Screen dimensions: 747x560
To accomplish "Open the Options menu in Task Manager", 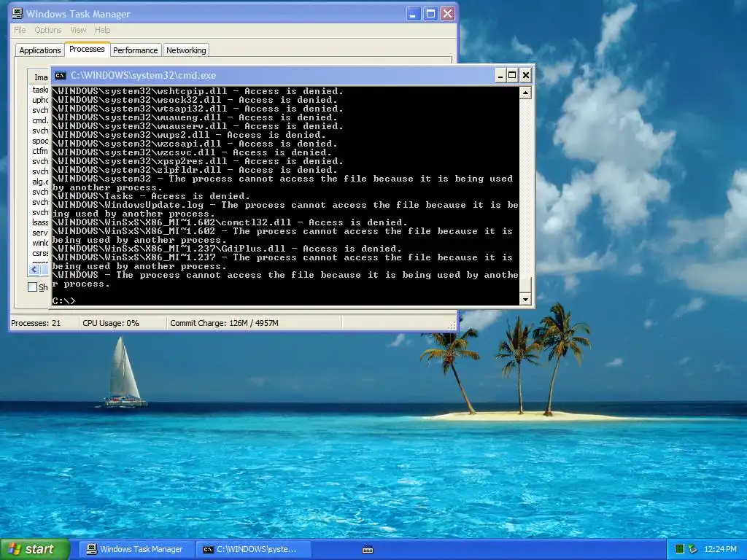I will click(47, 30).
